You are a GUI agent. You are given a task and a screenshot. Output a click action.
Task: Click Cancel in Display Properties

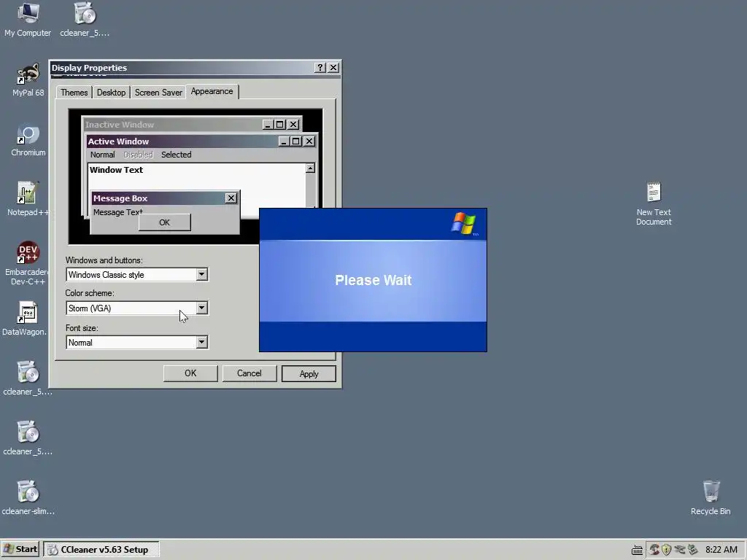click(249, 373)
